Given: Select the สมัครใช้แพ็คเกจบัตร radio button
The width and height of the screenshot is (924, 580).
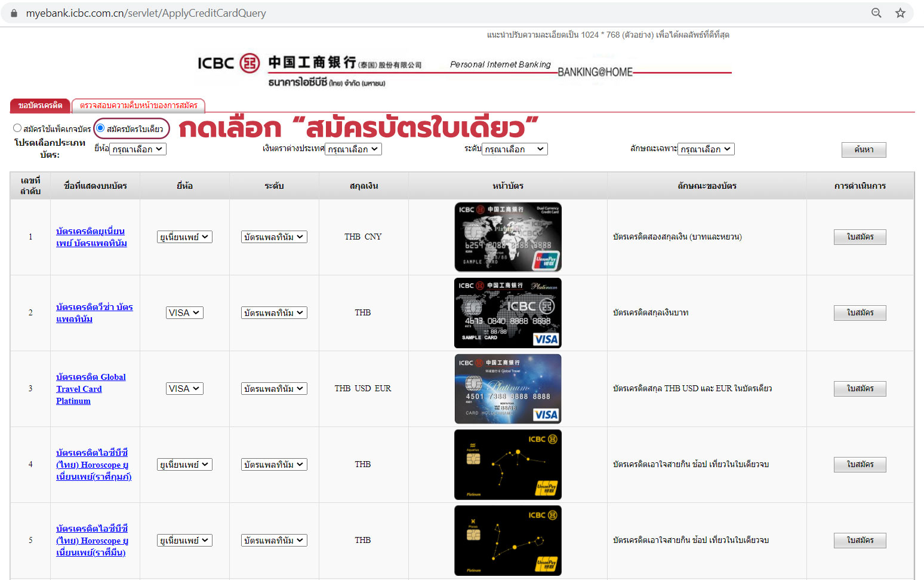Looking at the screenshot, I should (17, 128).
